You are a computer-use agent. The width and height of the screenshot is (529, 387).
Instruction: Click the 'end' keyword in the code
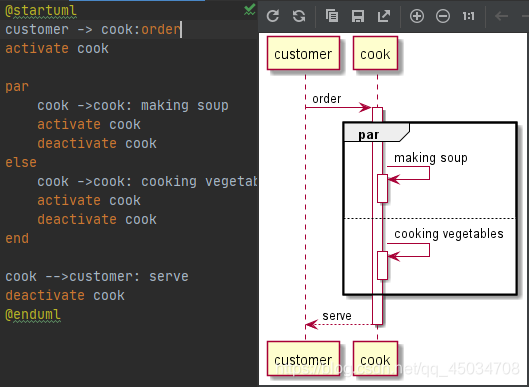coord(17,238)
